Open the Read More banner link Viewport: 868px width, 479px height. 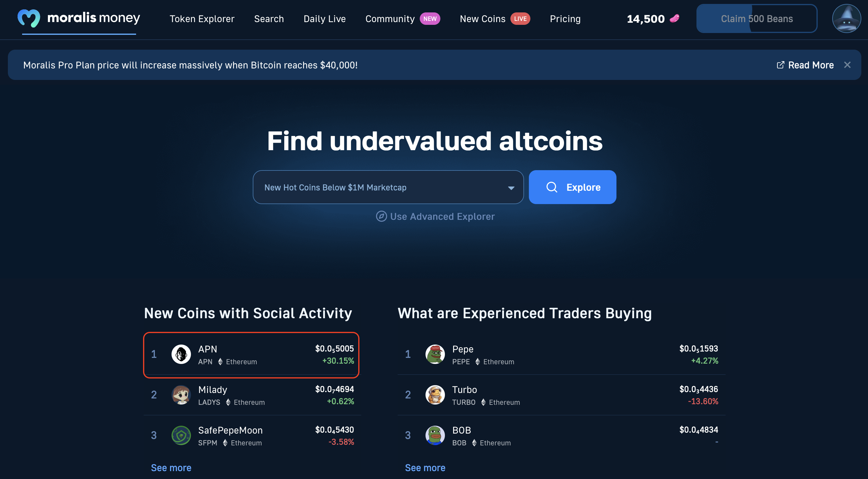(805, 65)
